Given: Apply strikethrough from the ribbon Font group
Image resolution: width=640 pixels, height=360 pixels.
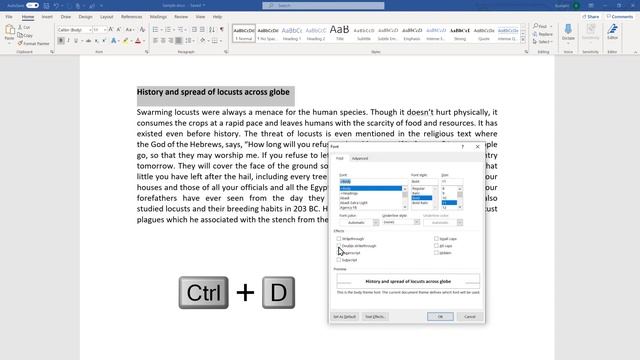Looking at the screenshot, I should 88,41.
